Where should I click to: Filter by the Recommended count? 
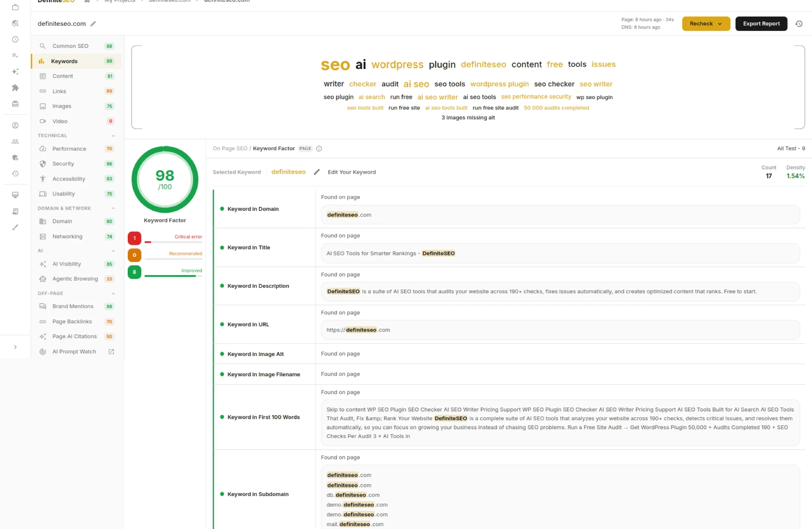coord(134,255)
